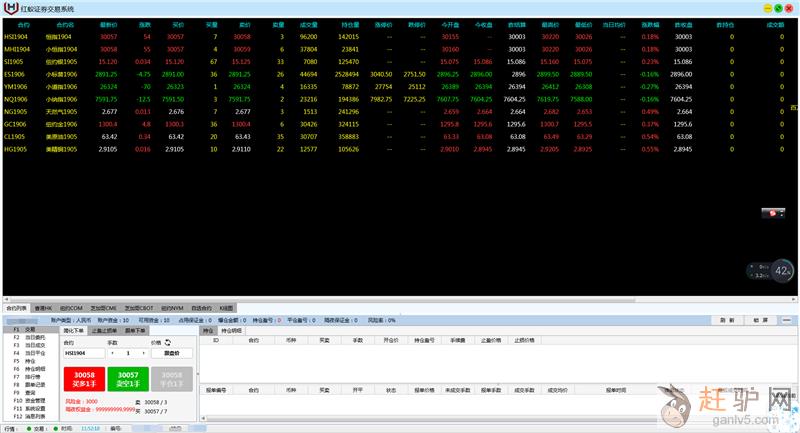Open the 芝加哥CME market tab
This screenshot has height=433, width=800.
coord(103,308)
